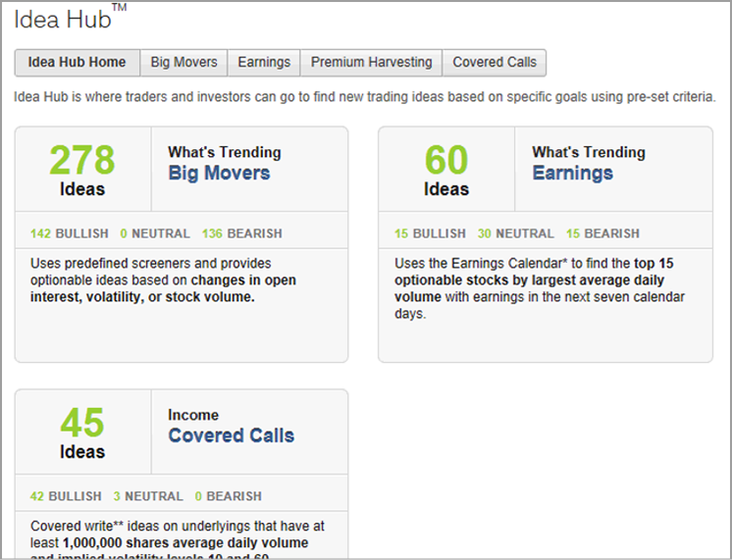
Task: Open the Covered Calls card link
Action: tap(232, 435)
